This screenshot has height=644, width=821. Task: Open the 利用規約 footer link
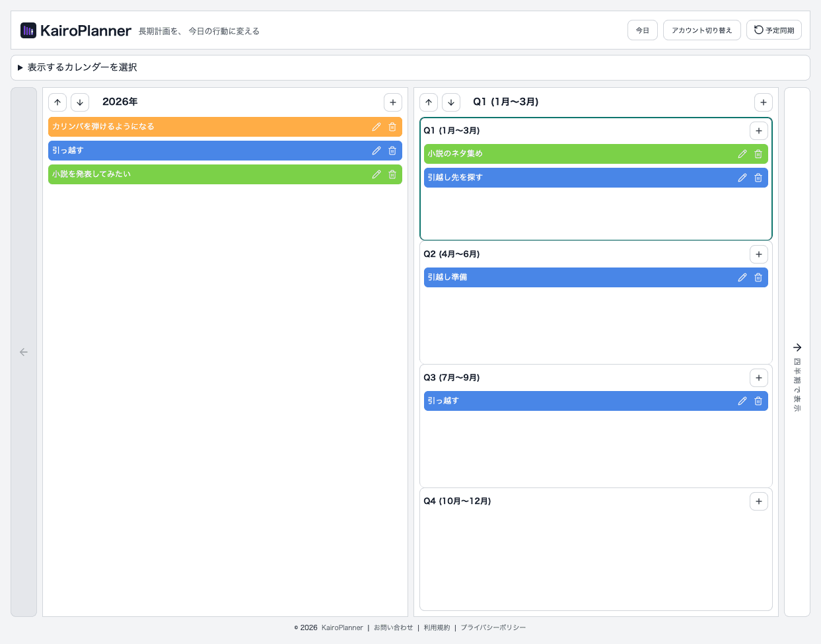pyautogui.click(x=437, y=627)
